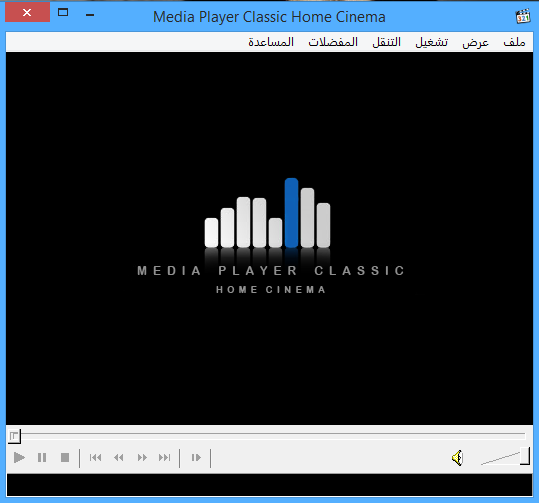The width and height of the screenshot is (539, 503).
Task: Open the تشغيل (Play) menu
Action: 432,42
